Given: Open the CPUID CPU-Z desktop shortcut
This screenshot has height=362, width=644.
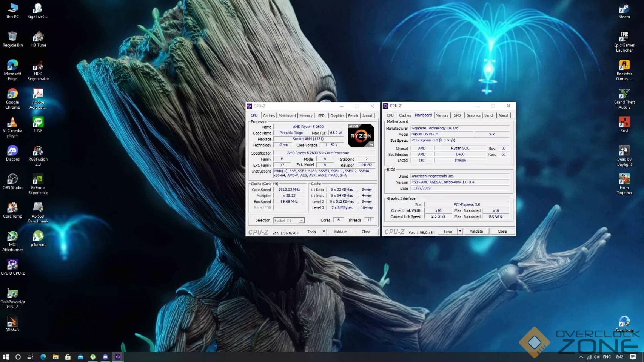Looking at the screenshot, I should (12, 265).
